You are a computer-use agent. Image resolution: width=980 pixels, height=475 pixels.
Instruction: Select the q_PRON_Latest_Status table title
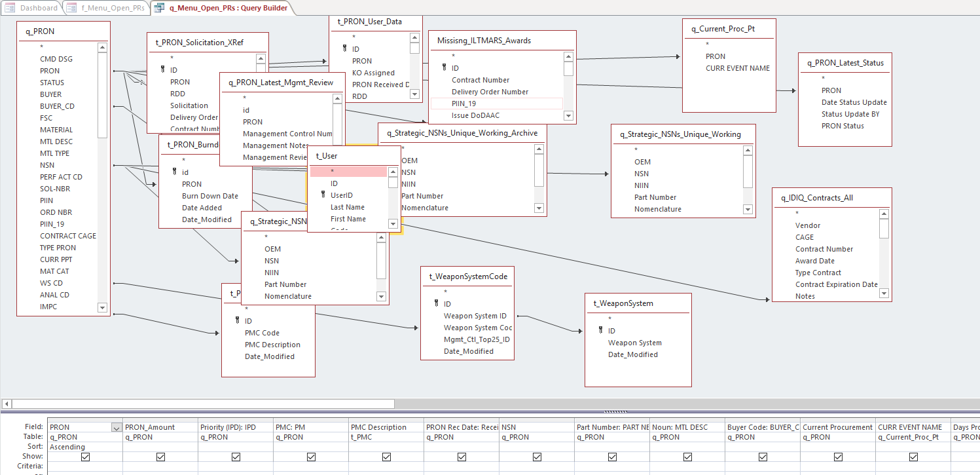tap(845, 63)
